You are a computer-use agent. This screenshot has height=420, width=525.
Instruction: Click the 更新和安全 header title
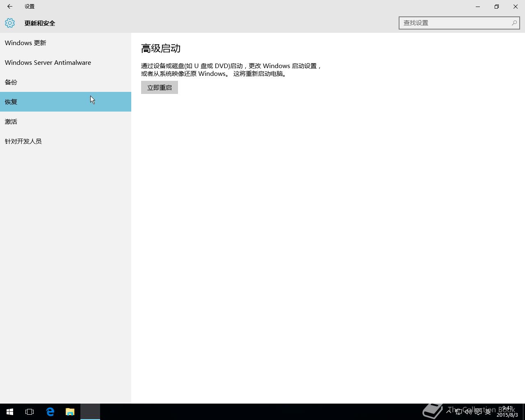(40, 23)
